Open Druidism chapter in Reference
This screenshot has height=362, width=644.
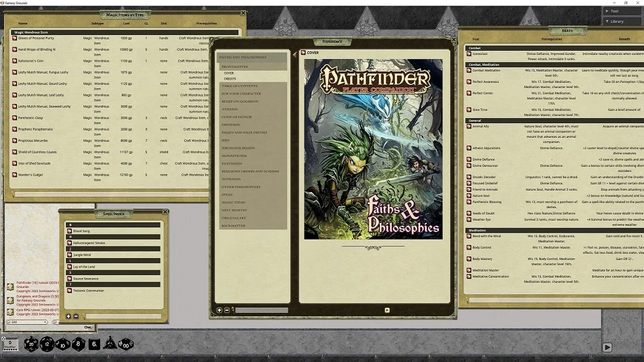click(231, 125)
